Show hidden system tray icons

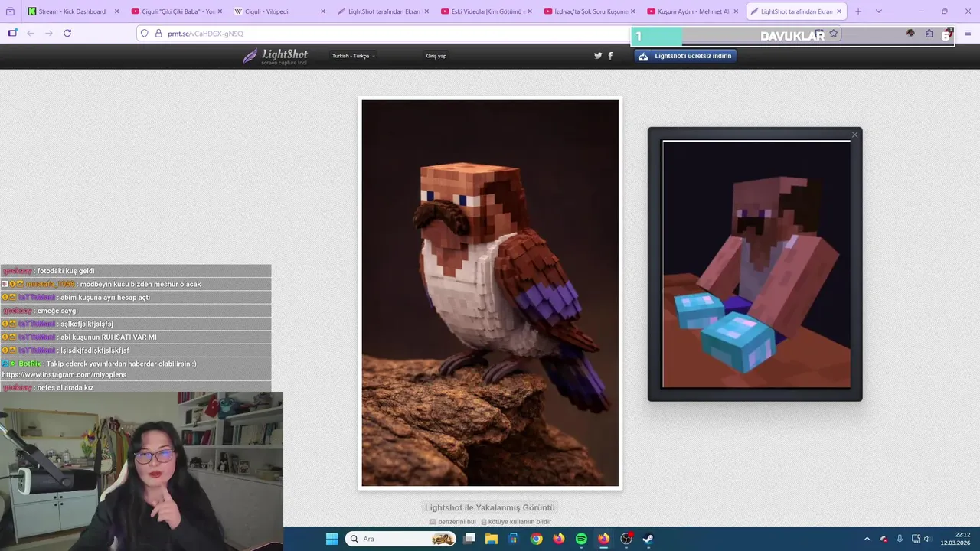[867, 539]
